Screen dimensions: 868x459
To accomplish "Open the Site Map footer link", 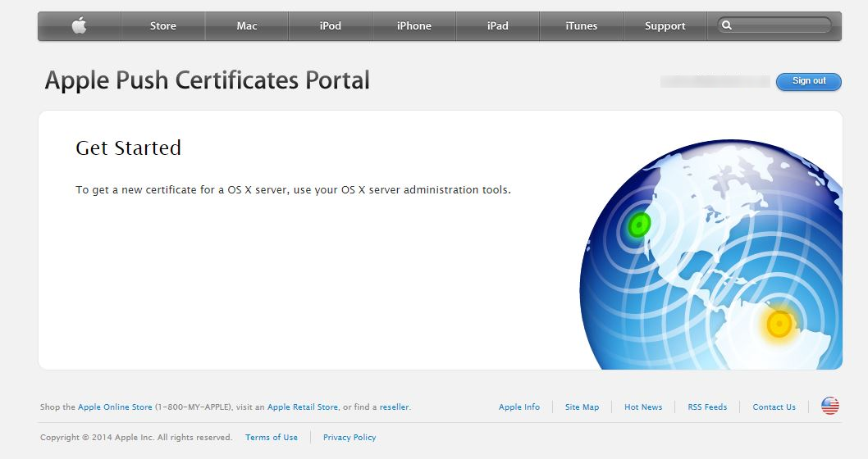I will pyautogui.click(x=582, y=407).
